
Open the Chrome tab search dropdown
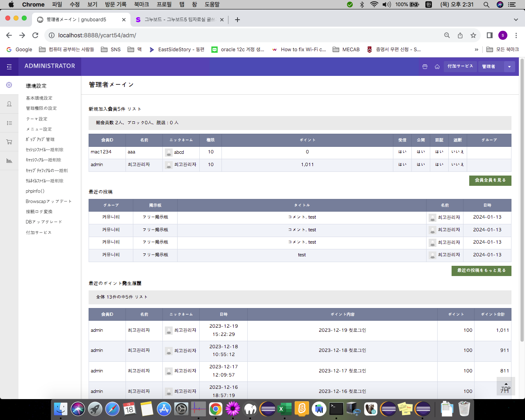click(x=516, y=19)
